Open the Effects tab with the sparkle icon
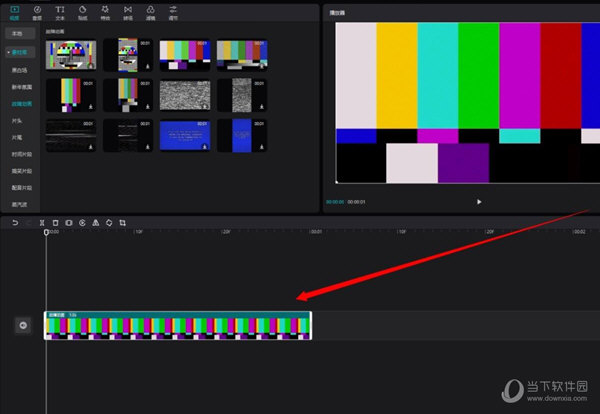Image resolution: width=600 pixels, height=414 pixels. click(105, 12)
